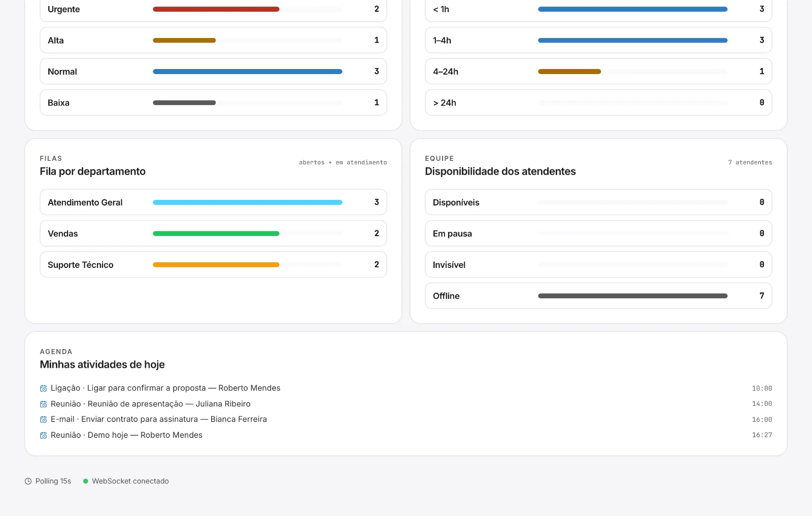
Task: Click the calendar icon beside Reunião de apresentação
Action: tap(44, 404)
